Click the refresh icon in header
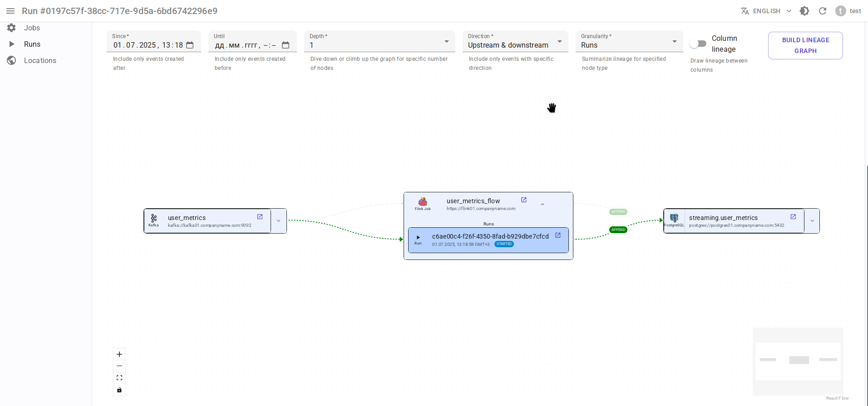 click(823, 11)
